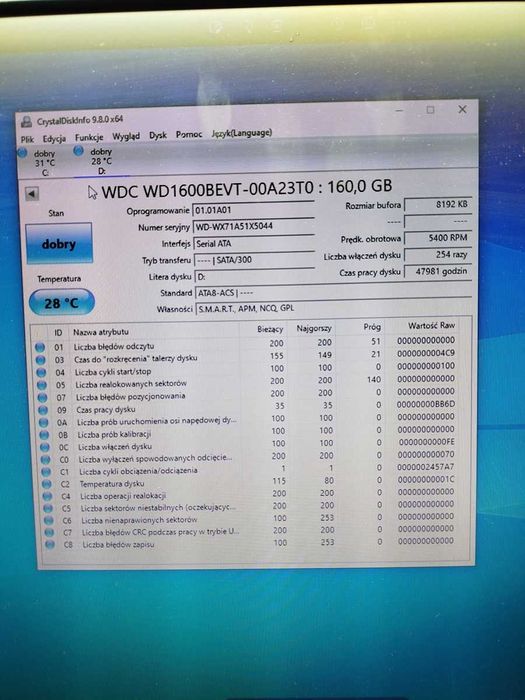Click status dot of 0C Liczba włączeń dysku row
Image resolution: width=525 pixels, height=700 pixels.
point(45,447)
